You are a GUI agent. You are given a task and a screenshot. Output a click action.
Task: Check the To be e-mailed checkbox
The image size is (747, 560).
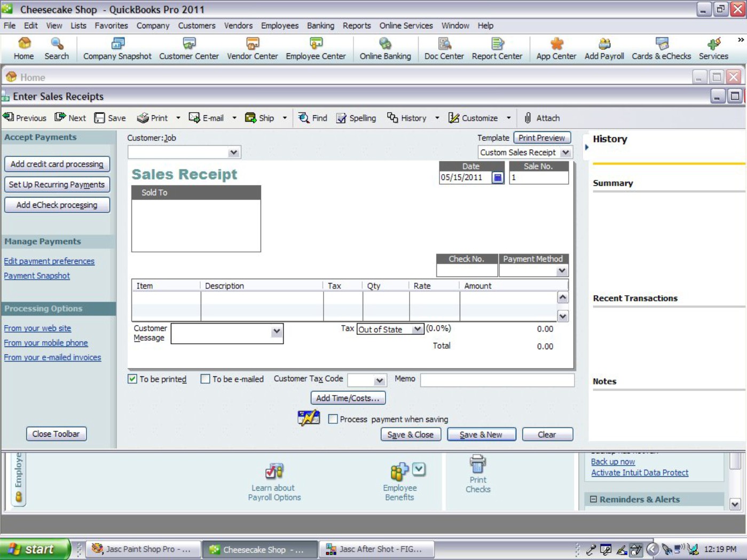click(x=205, y=379)
